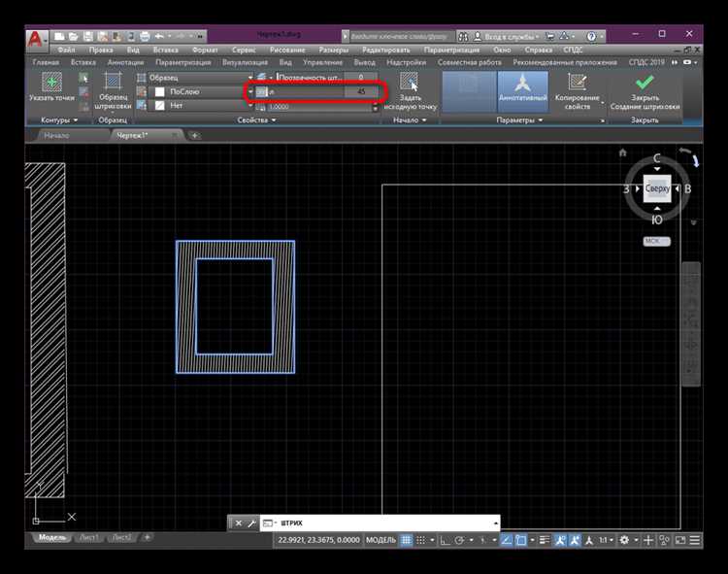This screenshot has height=574, width=728.
Task: Click the Save icon in quick access toolbar
Action: (x=88, y=36)
